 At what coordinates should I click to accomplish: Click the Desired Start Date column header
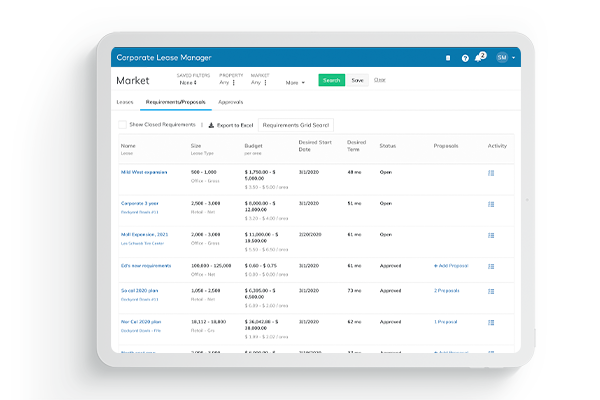pyautogui.click(x=315, y=146)
